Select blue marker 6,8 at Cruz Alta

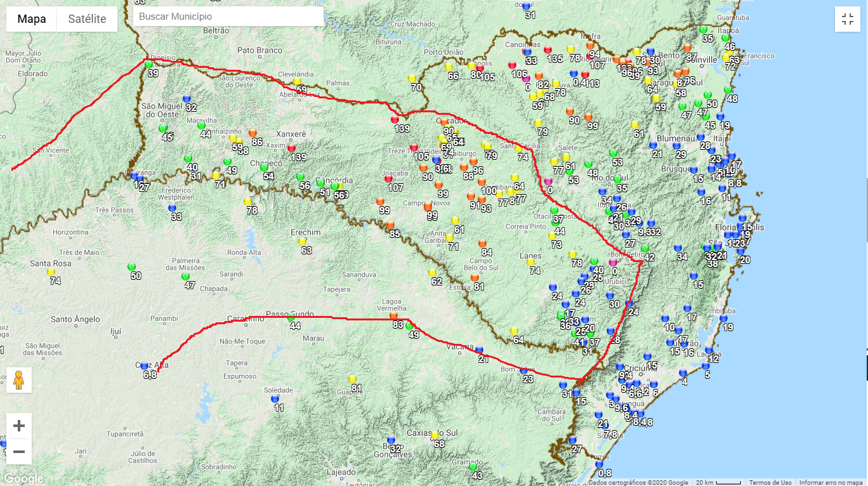145,366
